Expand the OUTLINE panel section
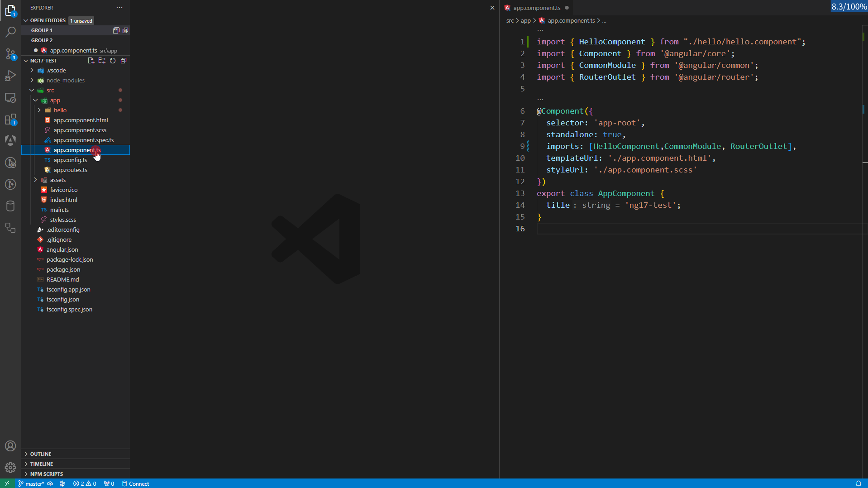The image size is (868, 488). pos(41,454)
